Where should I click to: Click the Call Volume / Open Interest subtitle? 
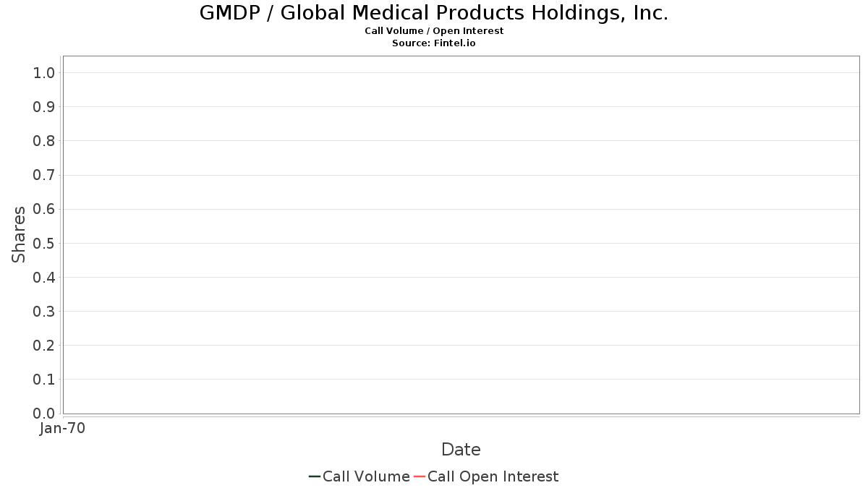[x=434, y=31]
